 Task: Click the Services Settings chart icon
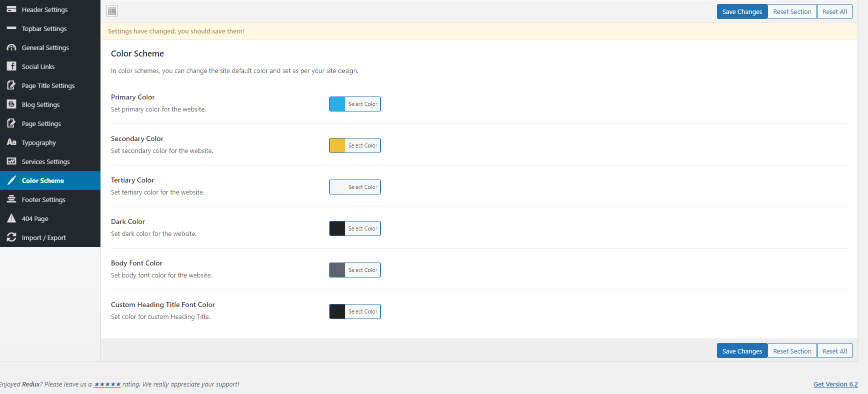pos(11,161)
